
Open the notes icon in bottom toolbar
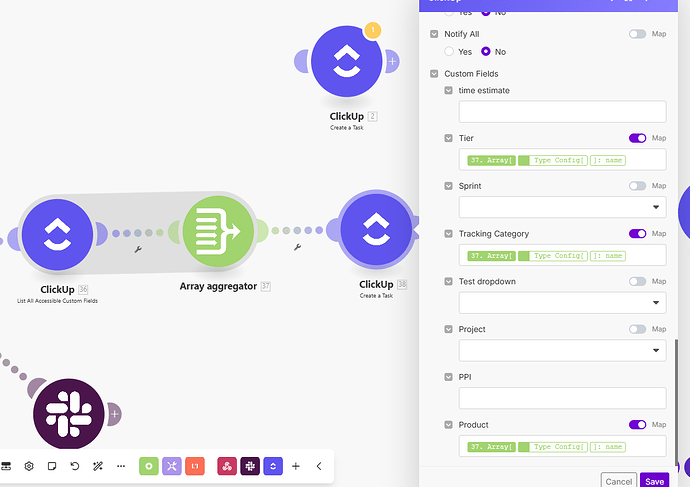pyautogui.click(x=52, y=466)
